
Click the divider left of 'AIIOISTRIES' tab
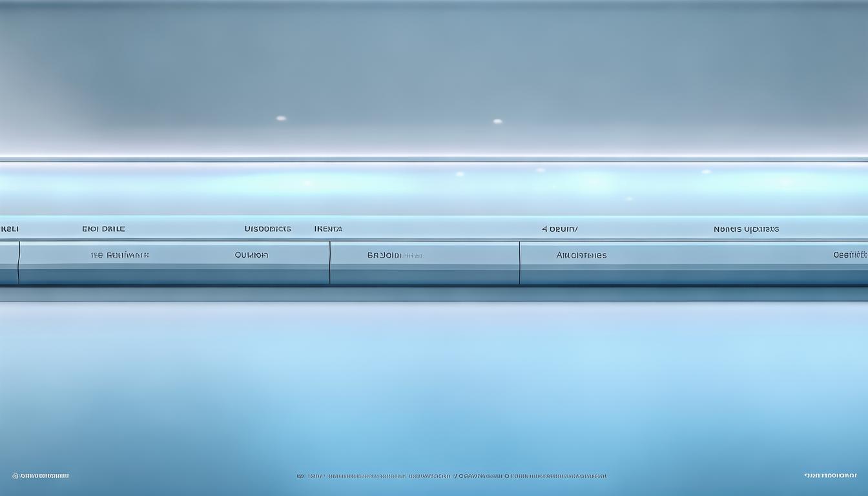pos(519,262)
